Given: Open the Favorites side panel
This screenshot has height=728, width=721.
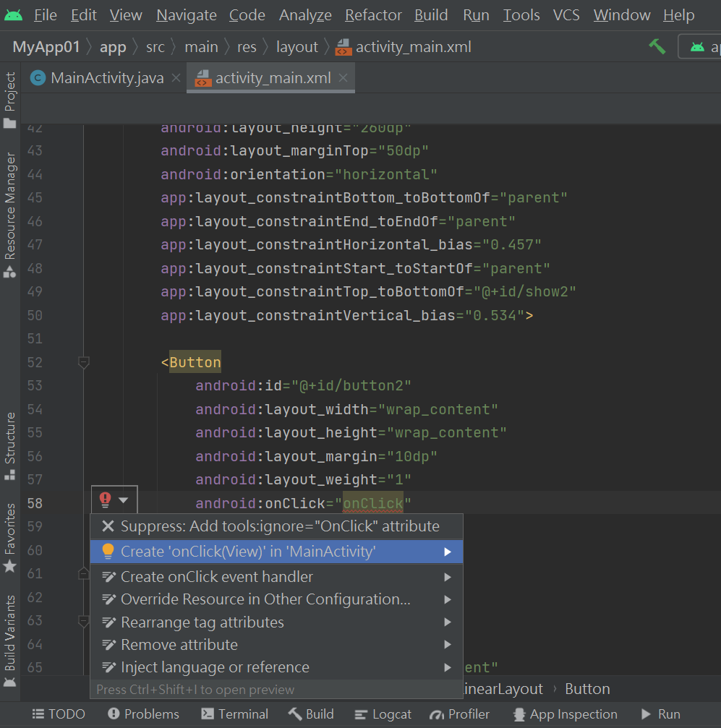Looking at the screenshot, I should click(x=9, y=538).
